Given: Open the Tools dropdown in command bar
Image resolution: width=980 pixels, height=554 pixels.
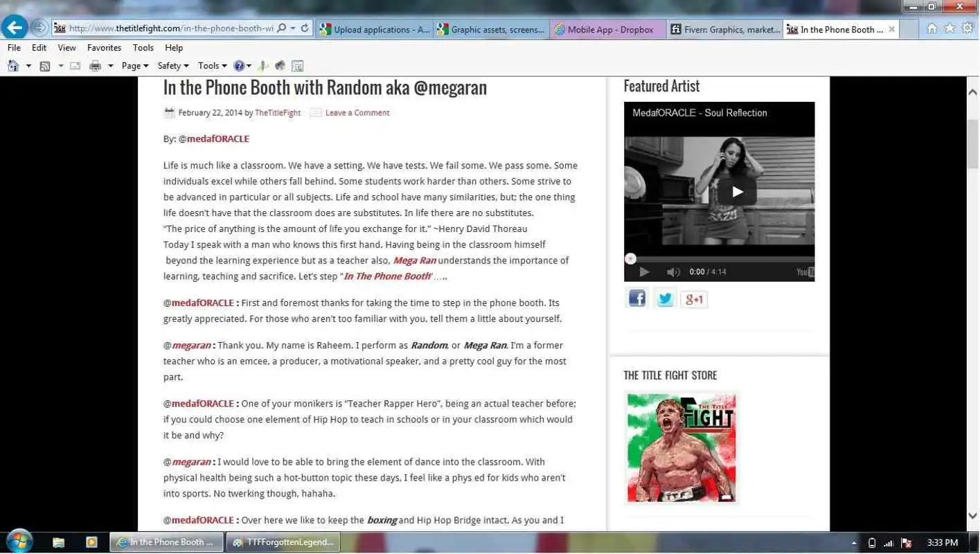Looking at the screenshot, I should [x=212, y=66].
